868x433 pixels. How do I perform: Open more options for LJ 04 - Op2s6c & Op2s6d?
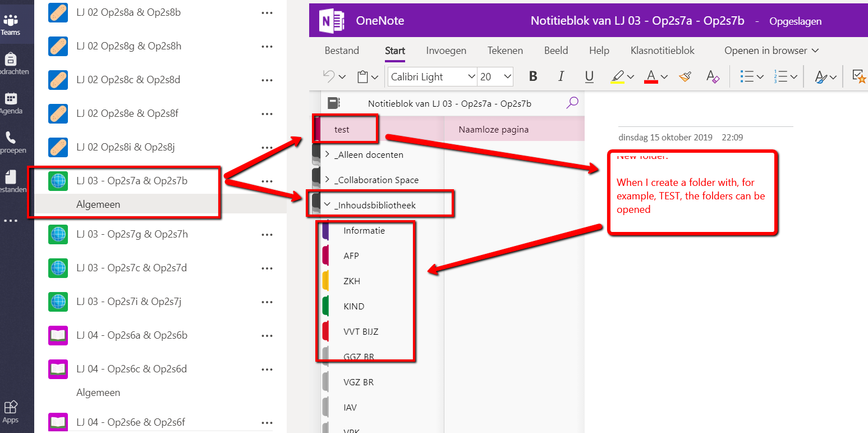267,369
